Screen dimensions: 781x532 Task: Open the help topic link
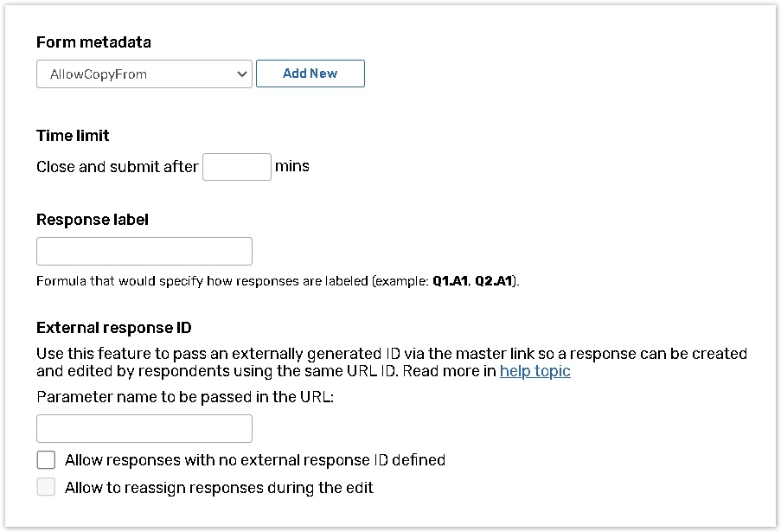click(x=535, y=371)
